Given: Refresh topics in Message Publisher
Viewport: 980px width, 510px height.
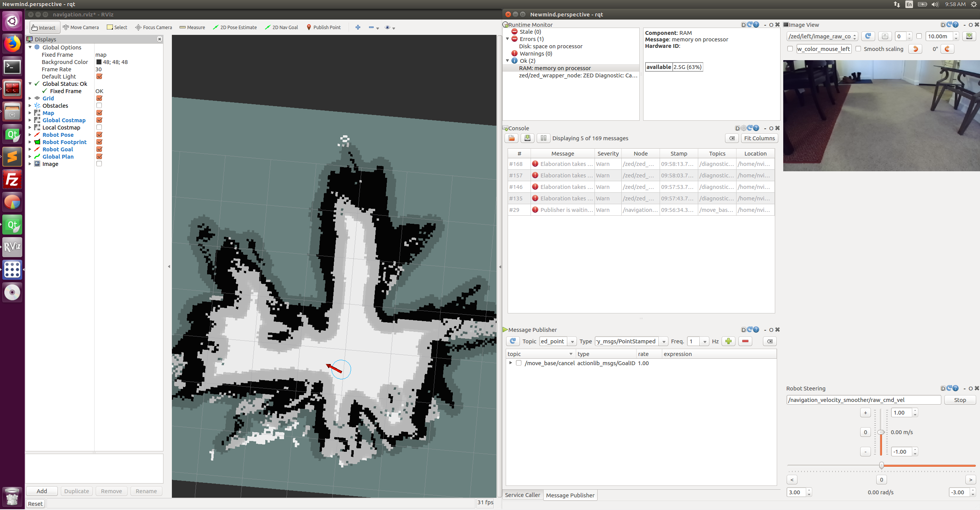Looking at the screenshot, I should point(513,341).
